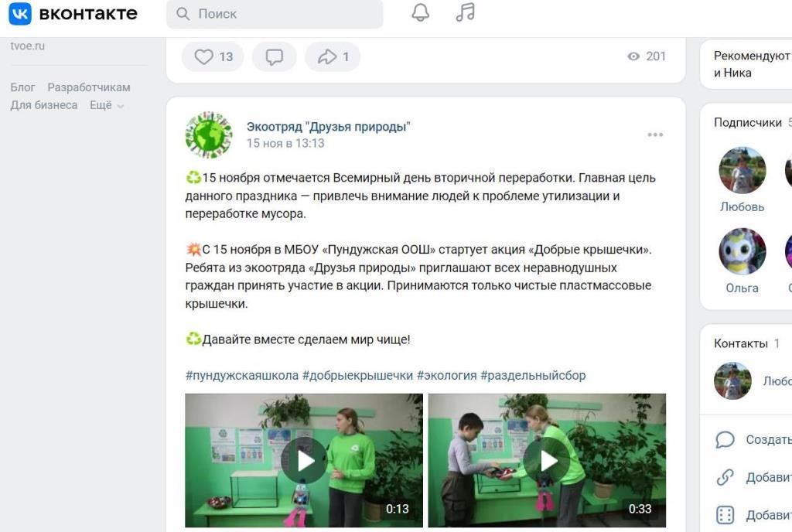Click the group's green globe avatar
This screenshot has height=532, width=792.
pyautogui.click(x=209, y=135)
